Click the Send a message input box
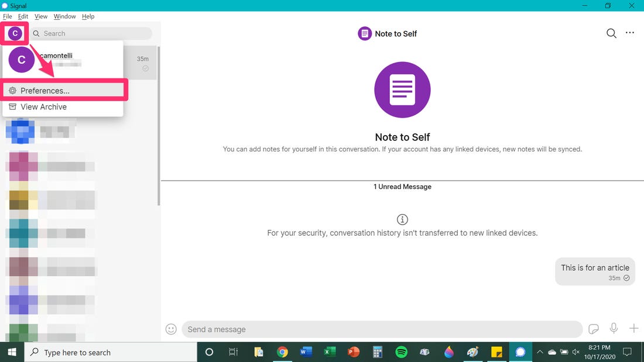This screenshot has width=644, height=362. 382,329
